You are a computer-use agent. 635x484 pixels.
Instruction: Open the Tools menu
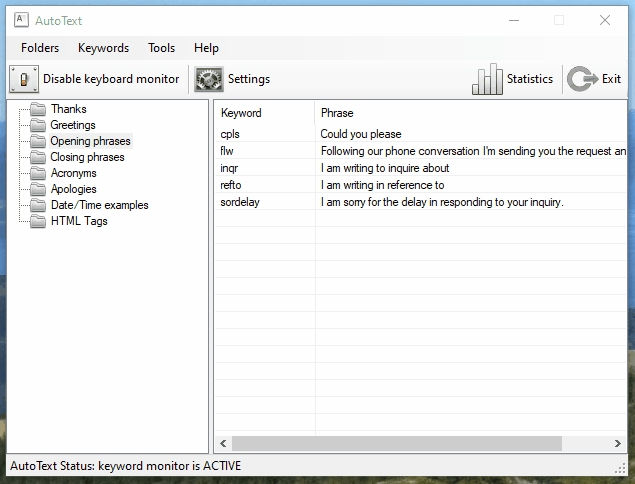pos(161,48)
